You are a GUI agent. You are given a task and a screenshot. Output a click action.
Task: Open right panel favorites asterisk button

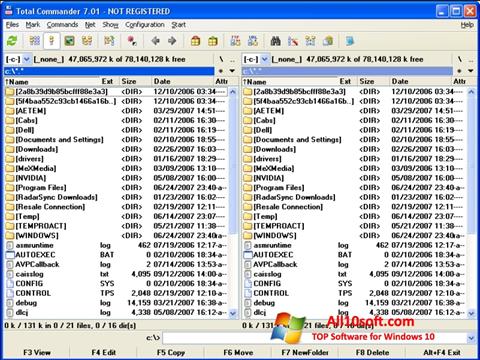pos(459,71)
